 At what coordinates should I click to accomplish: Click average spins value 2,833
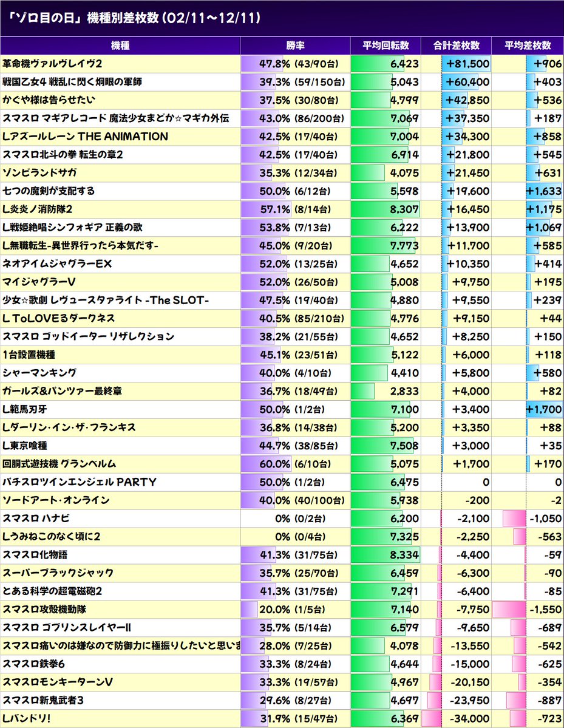click(x=404, y=391)
